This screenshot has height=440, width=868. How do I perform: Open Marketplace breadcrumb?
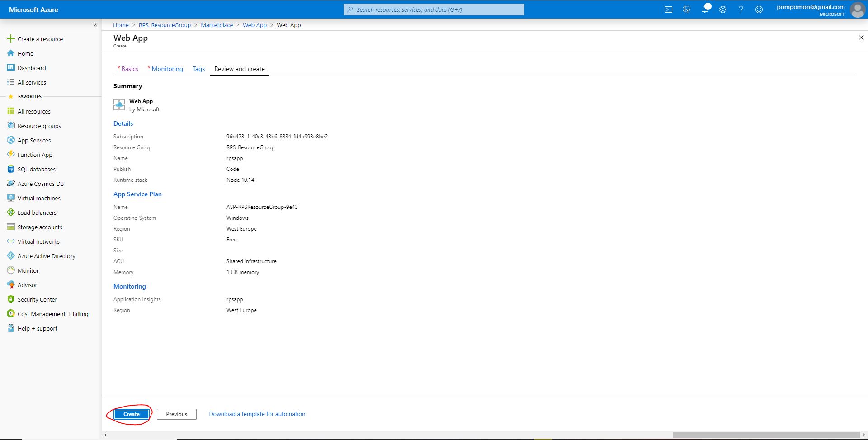(217, 25)
